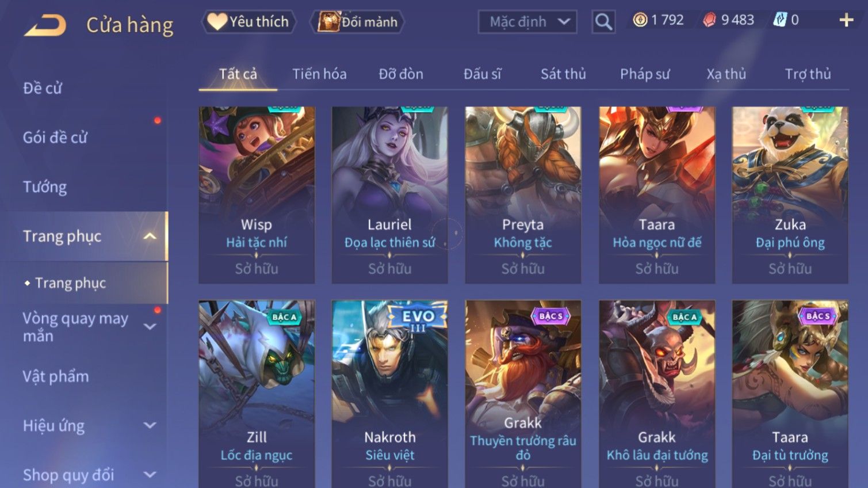Expand Shop quy đổi section
This screenshot has width=868, height=488.
150,475
